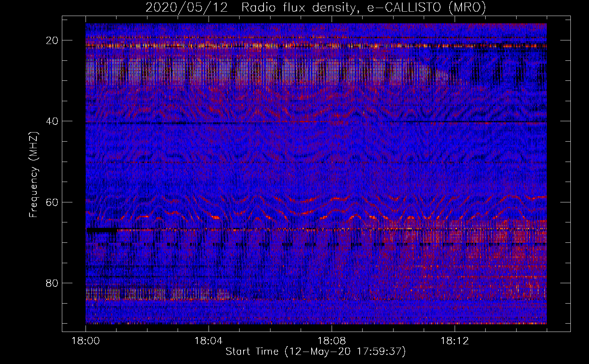Click the 'Frequency (MHZ)' y-axis label
Viewport: 589px width, 364px height.
pyautogui.click(x=33, y=174)
